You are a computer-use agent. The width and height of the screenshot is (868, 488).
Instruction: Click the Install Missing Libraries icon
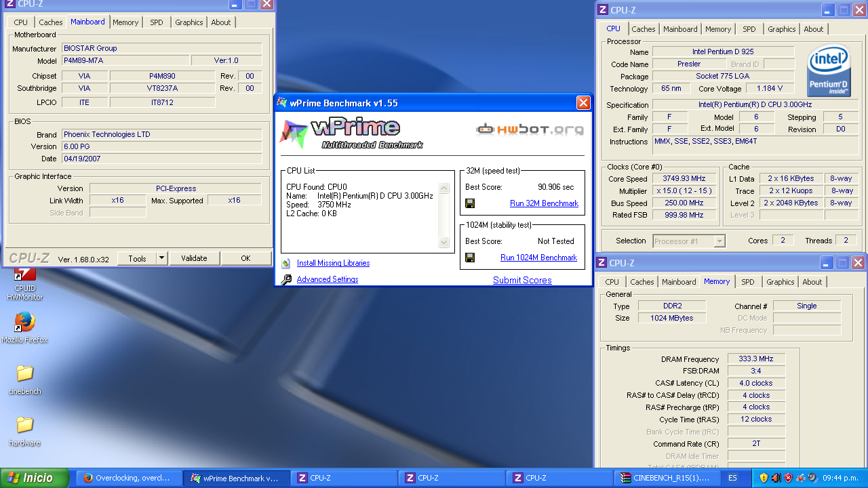coord(285,263)
